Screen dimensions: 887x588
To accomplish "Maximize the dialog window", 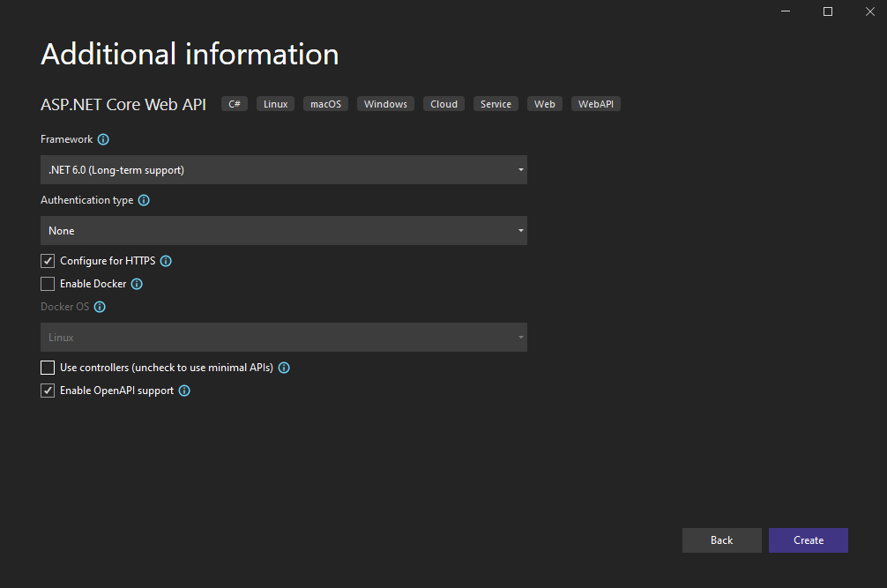I will pyautogui.click(x=828, y=11).
